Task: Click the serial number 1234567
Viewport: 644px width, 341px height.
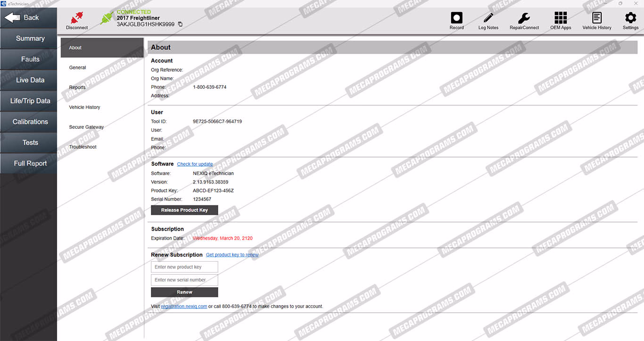Action: [202, 199]
